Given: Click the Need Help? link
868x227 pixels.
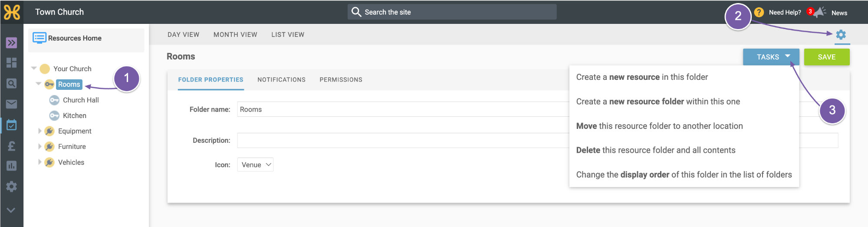Looking at the screenshot, I should coord(785,12).
